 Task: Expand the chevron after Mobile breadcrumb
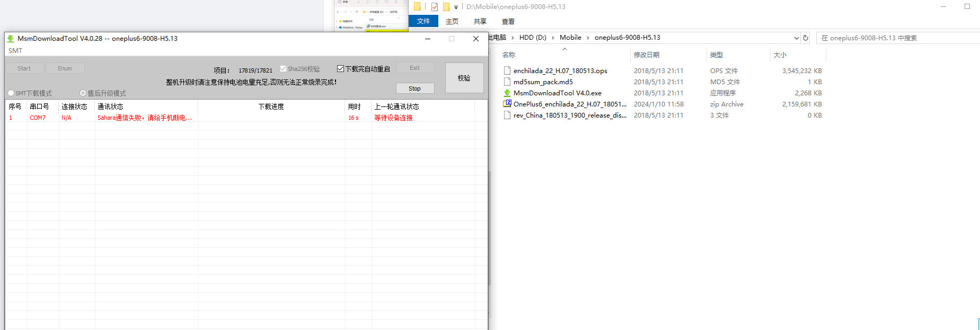point(588,38)
